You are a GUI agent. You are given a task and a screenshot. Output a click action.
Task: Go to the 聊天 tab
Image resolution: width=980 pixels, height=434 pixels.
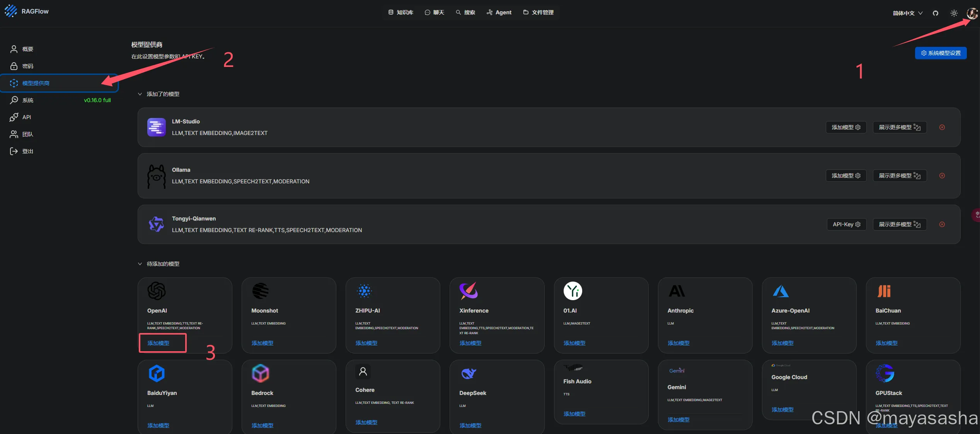tap(435, 12)
